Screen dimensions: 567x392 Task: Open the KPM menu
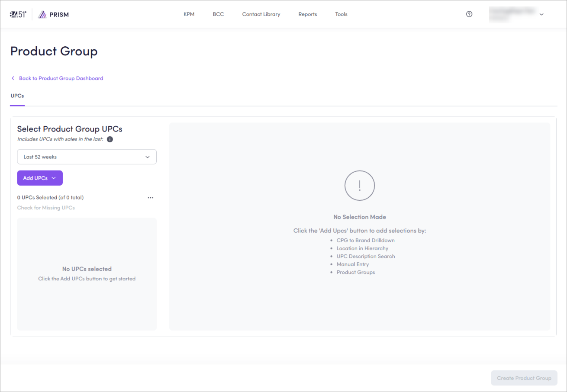[189, 14]
